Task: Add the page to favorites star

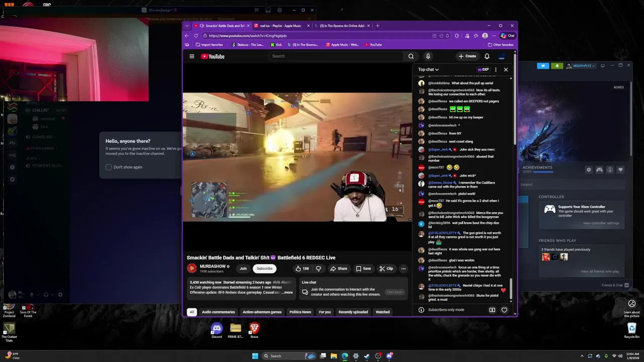Action: (x=441, y=36)
